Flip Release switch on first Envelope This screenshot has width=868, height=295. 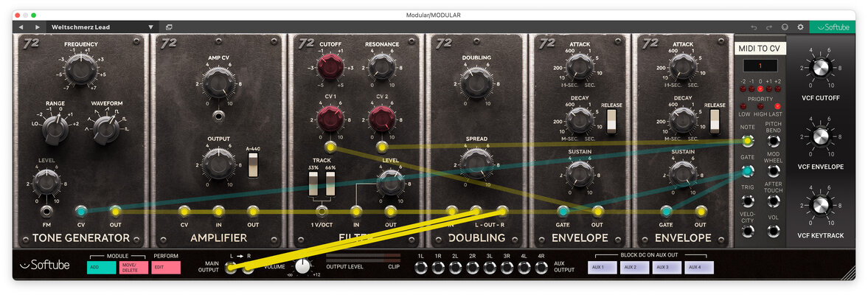pos(611,121)
